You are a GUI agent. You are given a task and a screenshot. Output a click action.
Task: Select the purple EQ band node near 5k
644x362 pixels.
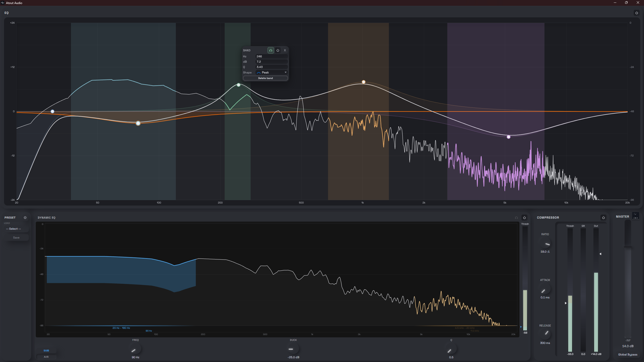509,137
